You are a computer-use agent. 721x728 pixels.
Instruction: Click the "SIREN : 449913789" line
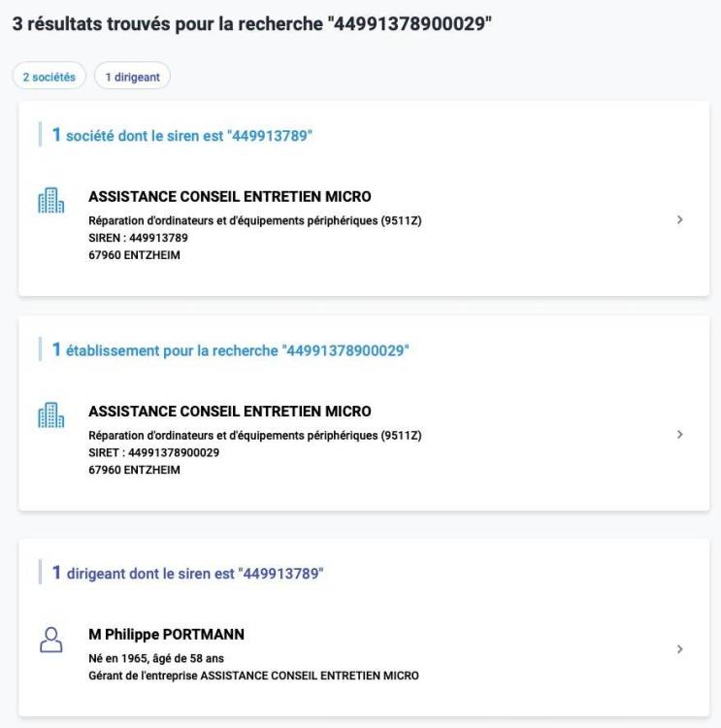[x=138, y=238]
